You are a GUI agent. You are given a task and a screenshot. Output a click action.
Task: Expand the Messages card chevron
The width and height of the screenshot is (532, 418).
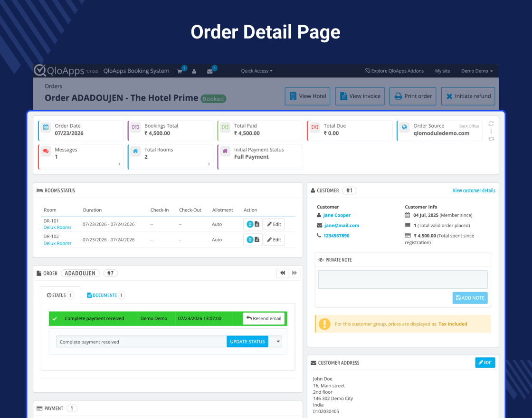click(119, 164)
